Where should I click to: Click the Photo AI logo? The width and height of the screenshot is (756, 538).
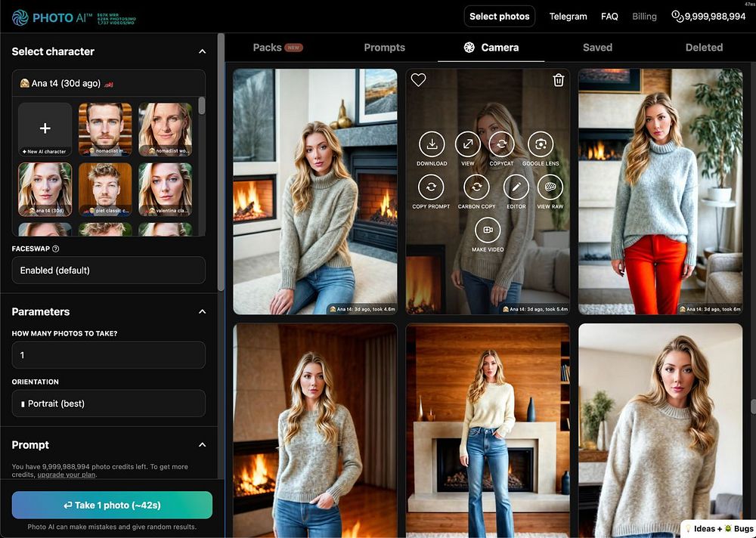51,18
